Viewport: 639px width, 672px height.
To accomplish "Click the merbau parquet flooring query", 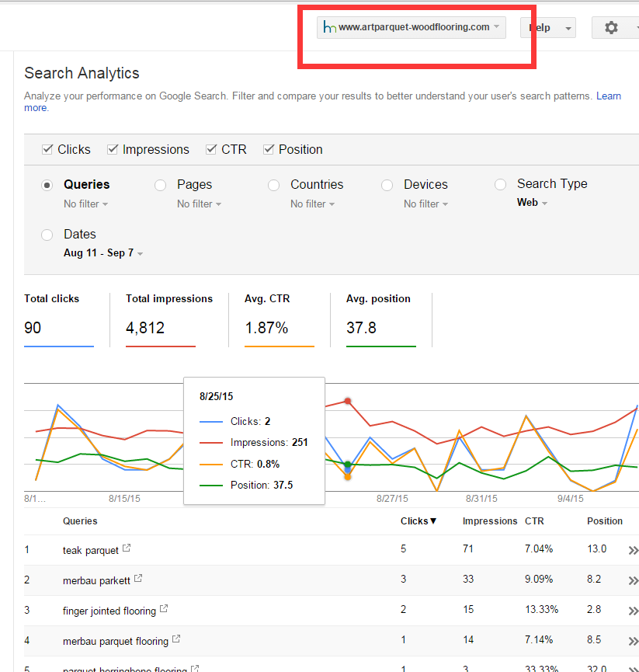I will point(116,641).
